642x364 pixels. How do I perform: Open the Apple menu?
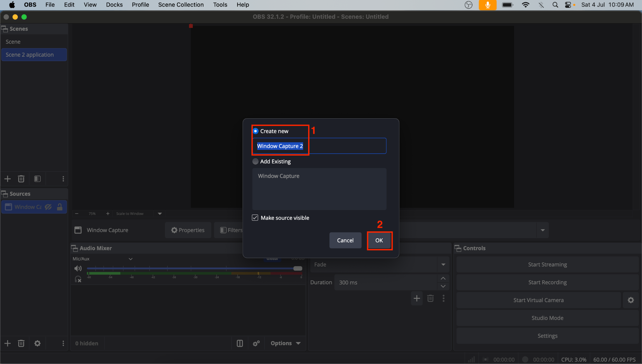click(x=12, y=5)
